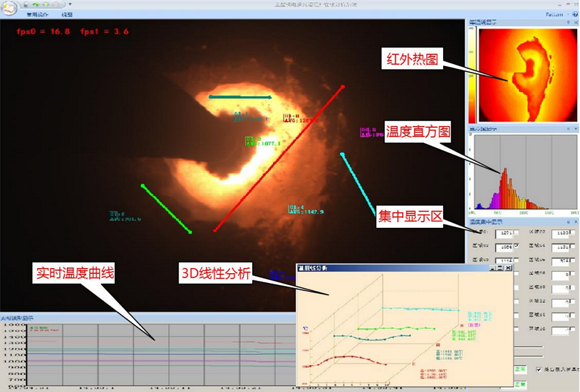The width and height of the screenshot is (580, 392).
Task: Uncheck the checkbox beside value 1084
Action: (x=517, y=246)
